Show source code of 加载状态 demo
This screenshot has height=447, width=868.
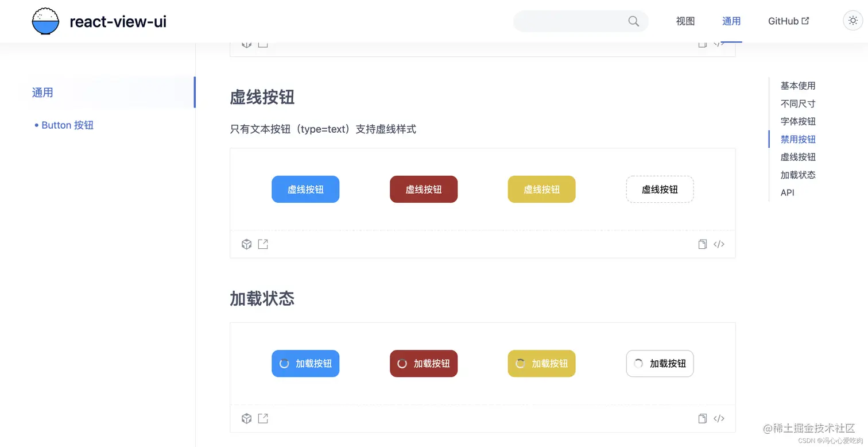coord(719,418)
